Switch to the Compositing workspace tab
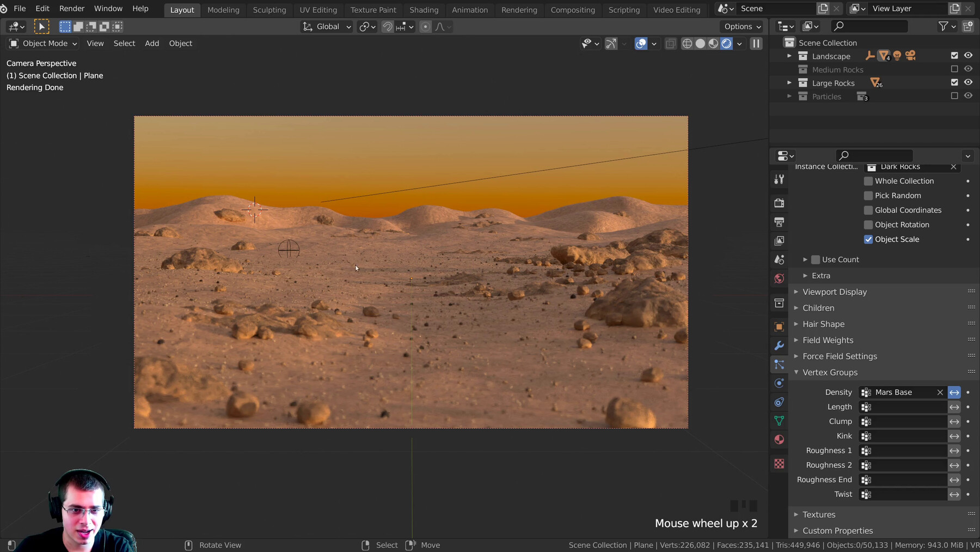This screenshot has height=552, width=980. click(x=573, y=10)
